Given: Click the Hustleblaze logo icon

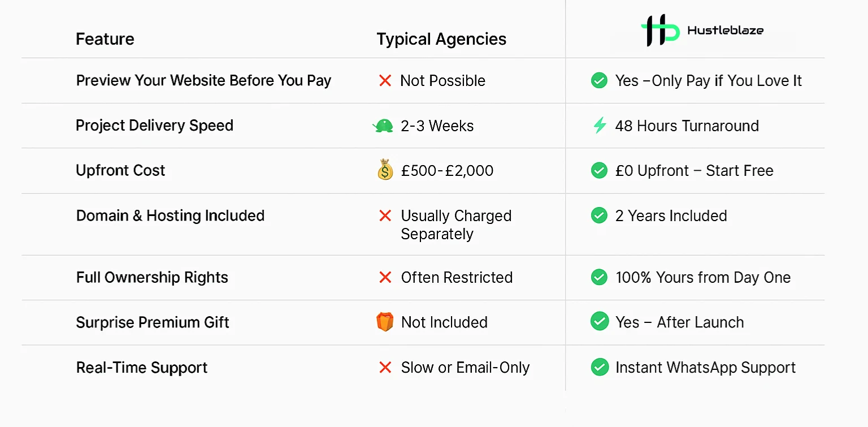Looking at the screenshot, I should [x=660, y=30].
